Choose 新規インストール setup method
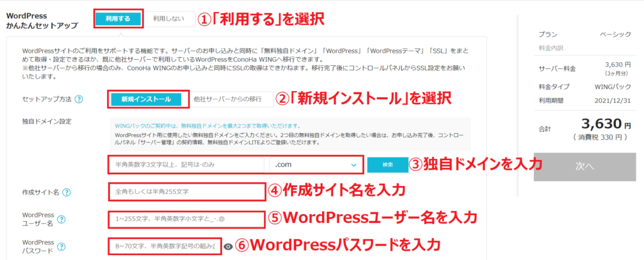 click(x=146, y=99)
